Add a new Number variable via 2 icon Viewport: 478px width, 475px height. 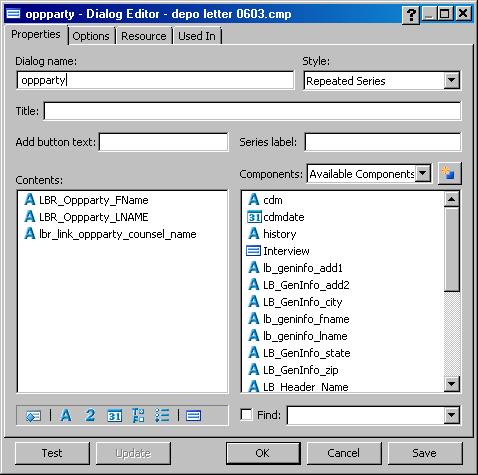(90, 415)
